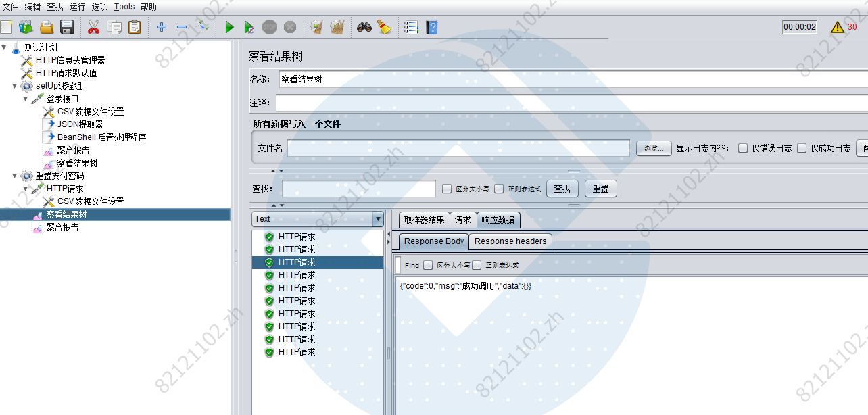Collapse the HTTP请求 tree node arrow
Image resolution: width=868 pixels, height=415 pixels.
point(26,189)
